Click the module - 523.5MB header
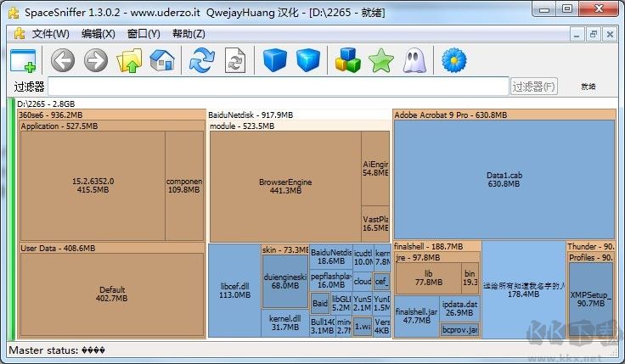This screenshot has height=364, width=625. (x=299, y=126)
